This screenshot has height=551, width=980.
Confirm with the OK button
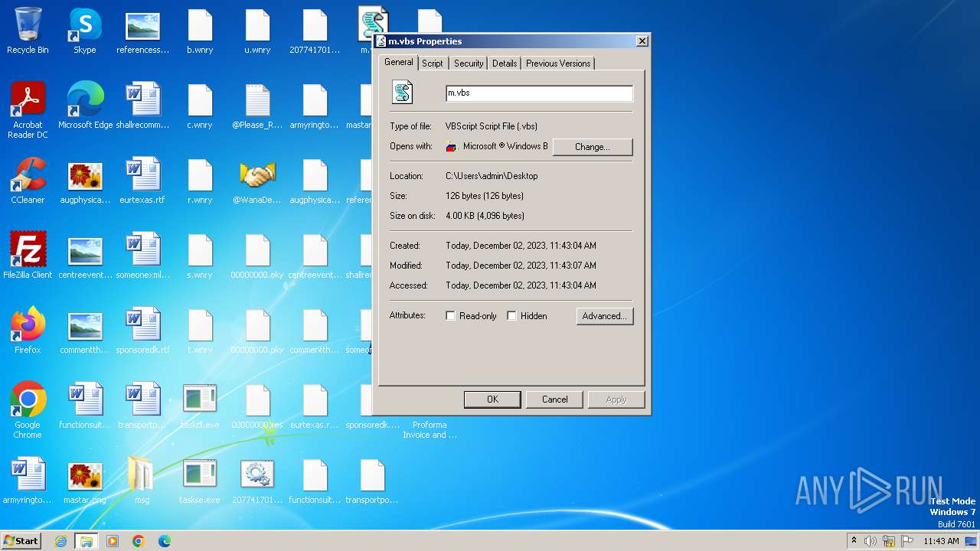[492, 399]
